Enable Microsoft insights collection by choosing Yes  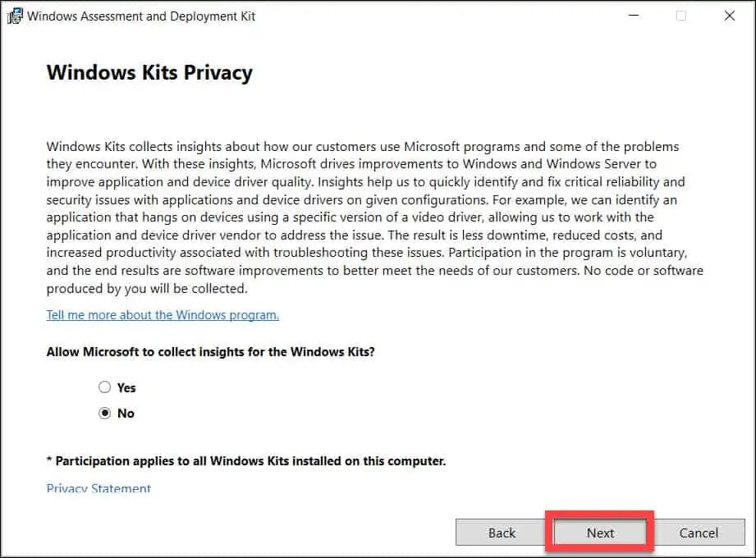coord(105,386)
